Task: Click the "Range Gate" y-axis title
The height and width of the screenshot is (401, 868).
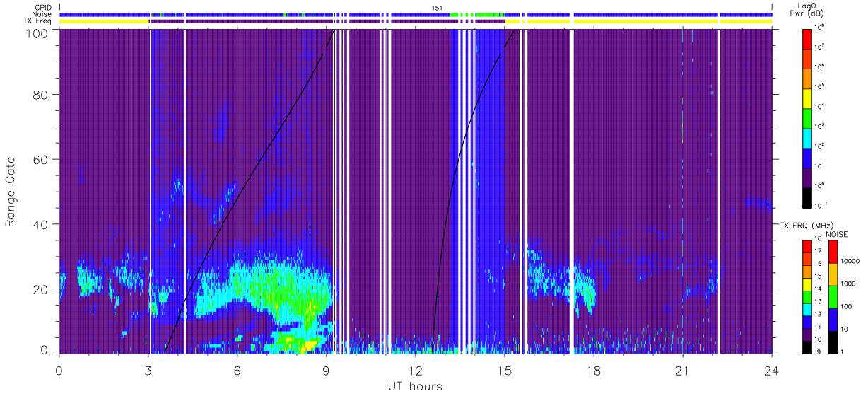Action: 11,192
